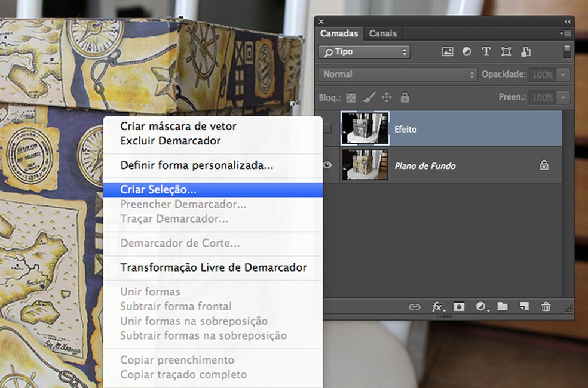Open the Normal blend mode dropdown

click(x=398, y=75)
